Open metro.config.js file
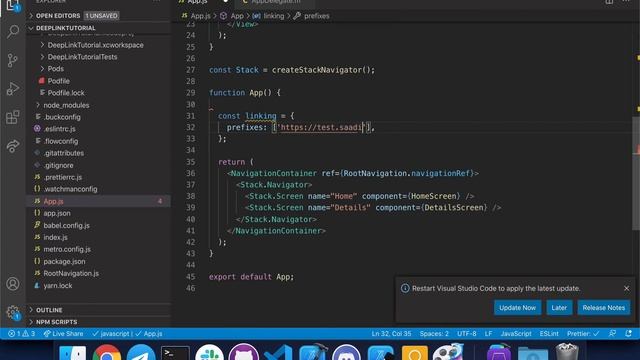 (67, 249)
